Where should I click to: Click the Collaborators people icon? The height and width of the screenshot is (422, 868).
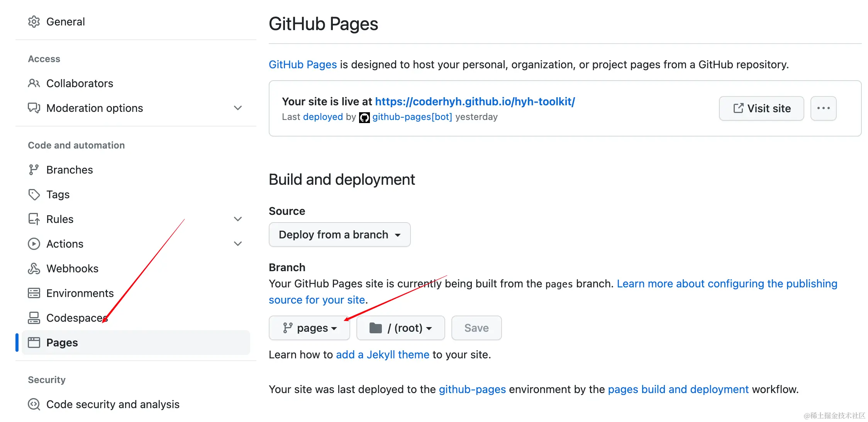(34, 83)
